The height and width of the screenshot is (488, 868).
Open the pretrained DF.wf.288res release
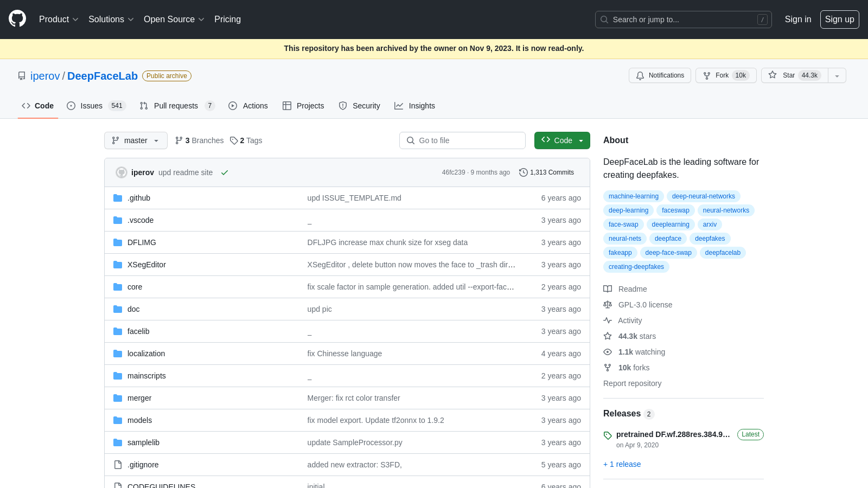coord(673,434)
